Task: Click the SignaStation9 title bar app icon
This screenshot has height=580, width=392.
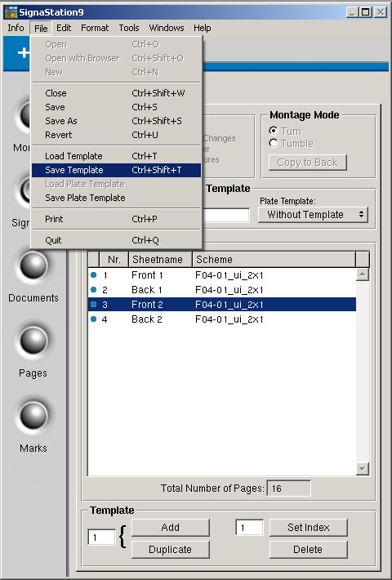Action: [x=11, y=12]
